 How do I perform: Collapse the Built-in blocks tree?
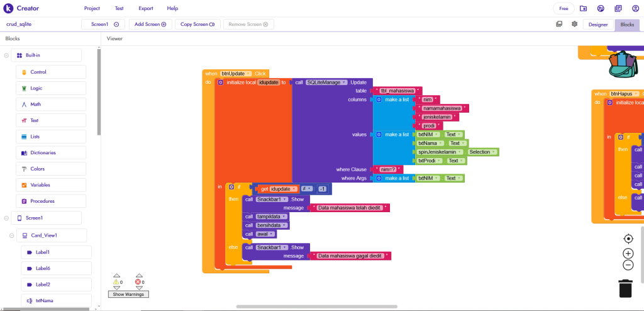6,55
